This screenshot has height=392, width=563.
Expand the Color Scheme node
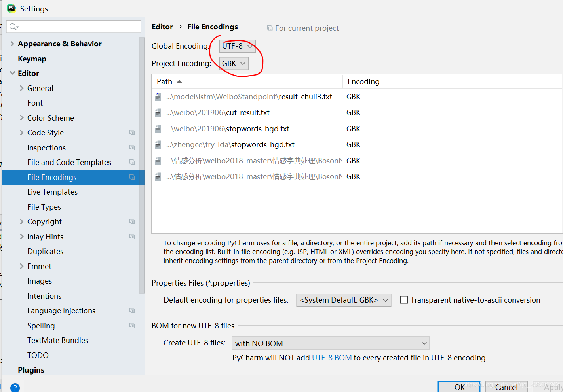22,118
